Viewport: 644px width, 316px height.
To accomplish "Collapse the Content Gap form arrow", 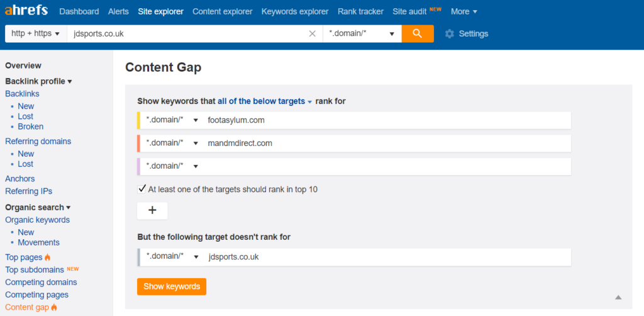I will [618, 297].
